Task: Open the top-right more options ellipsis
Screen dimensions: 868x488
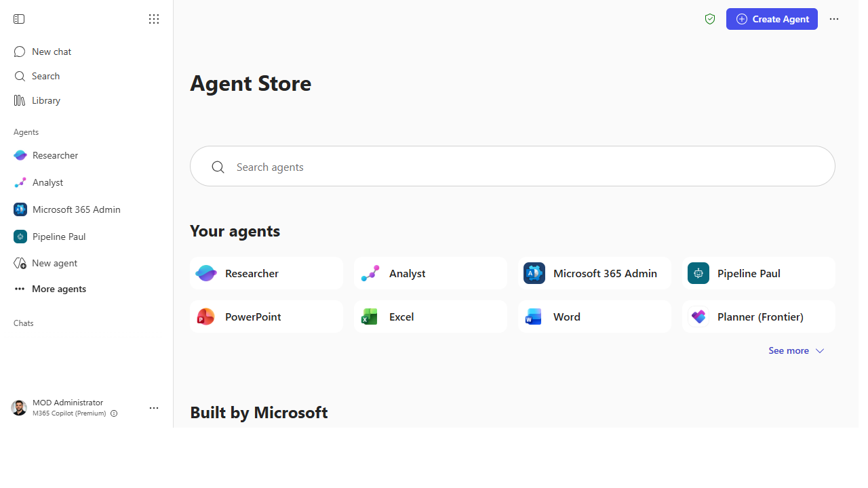Action: (834, 19)
